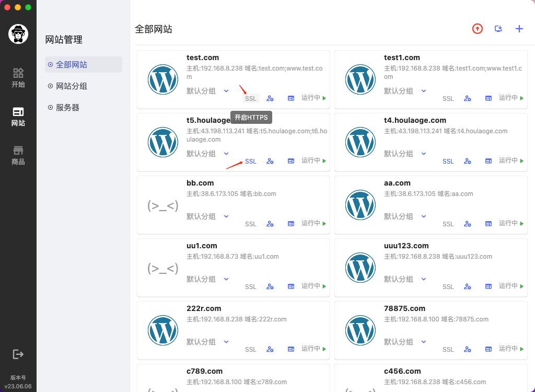Click SSL button for bb.com
This screenshot has height=392, width=535.
click(250, 224)
